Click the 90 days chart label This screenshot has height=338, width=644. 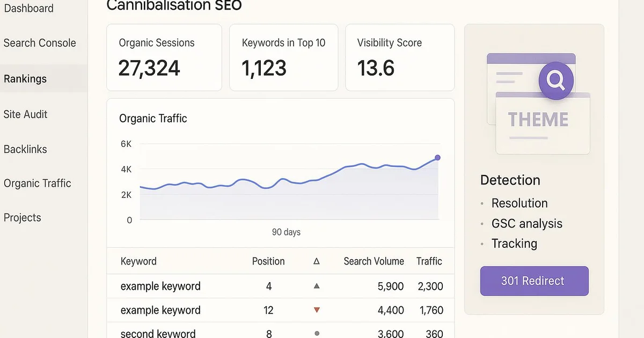coord(286,232)
